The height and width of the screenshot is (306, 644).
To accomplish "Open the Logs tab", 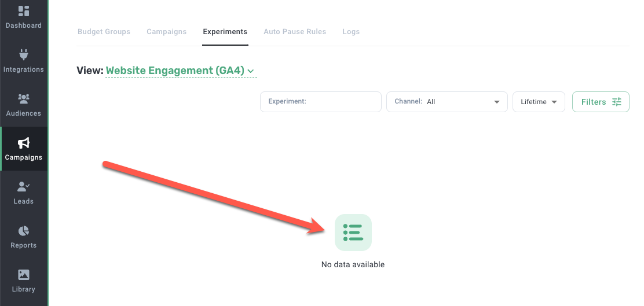I will [351, 32].
